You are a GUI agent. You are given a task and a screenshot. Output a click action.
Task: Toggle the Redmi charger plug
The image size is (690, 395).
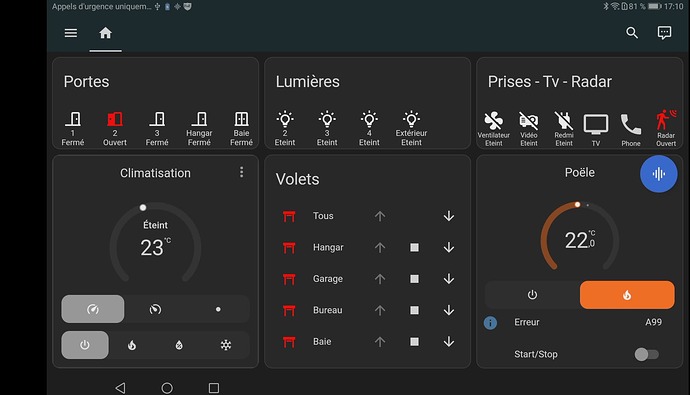(564, 121)
